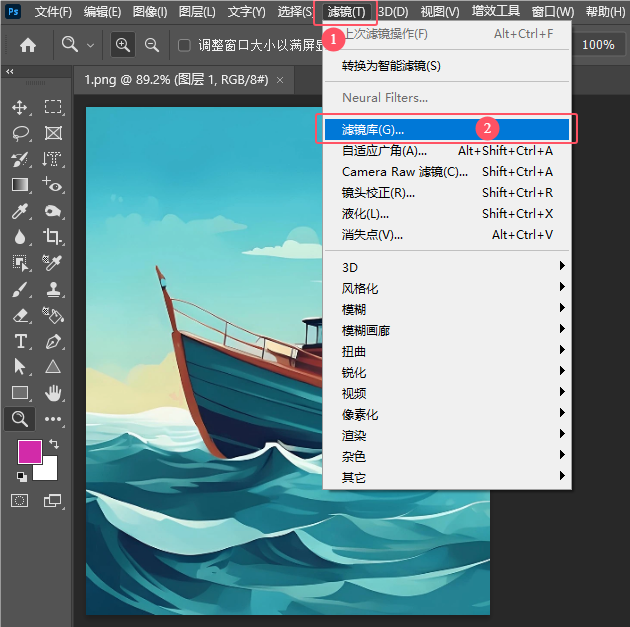Screen dimensions: 630x627
Task: Choose Zoom Out mode in options bar
Action: point(152,45)
